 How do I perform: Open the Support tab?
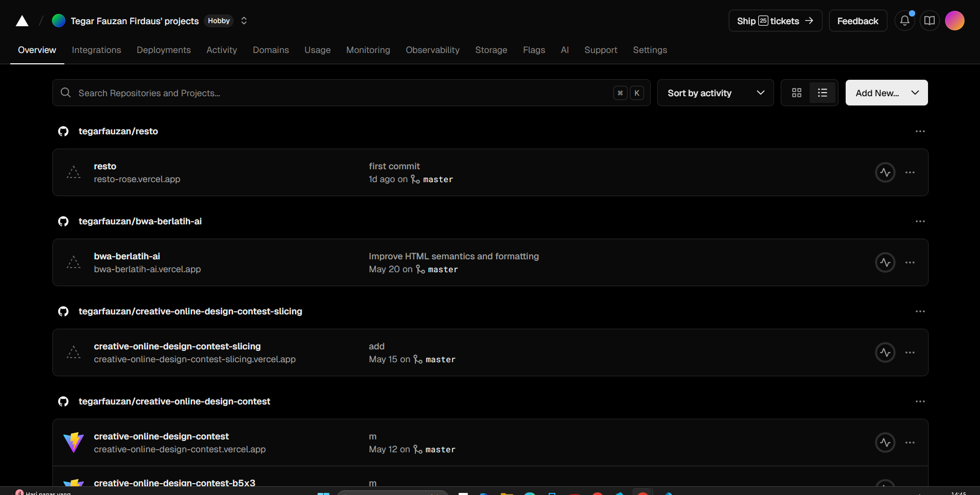pyautogui.click(x=601, y=50)
